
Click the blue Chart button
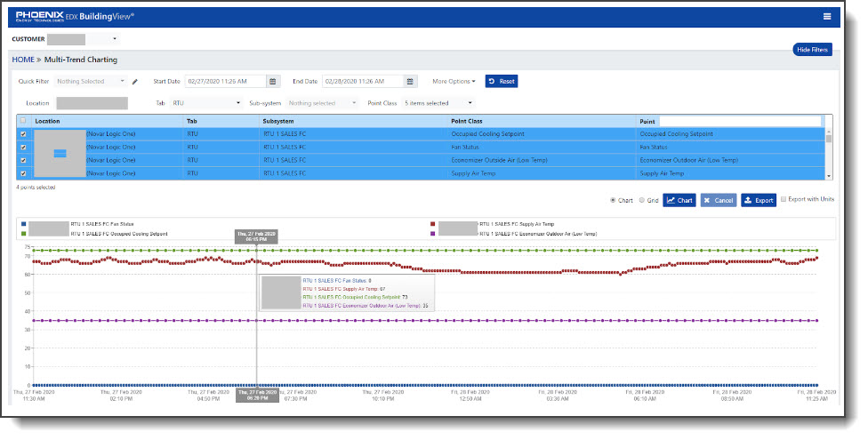679,200
